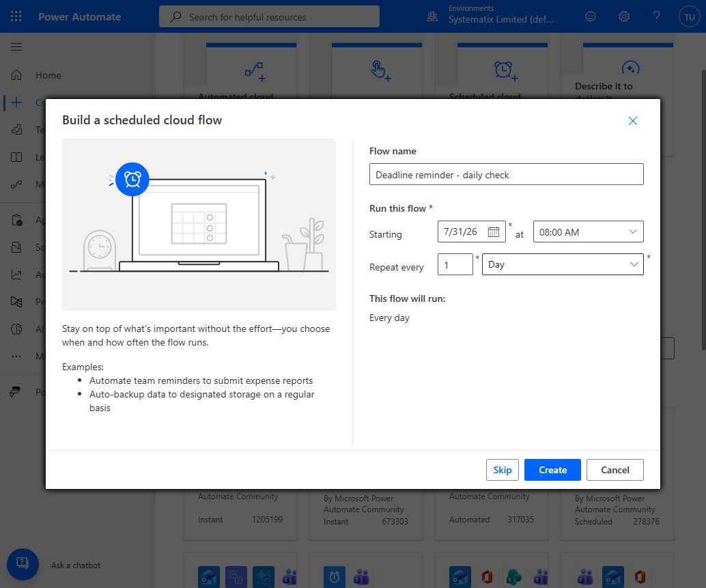Click the Search for helpful resources box

click(x=269, y=16)
